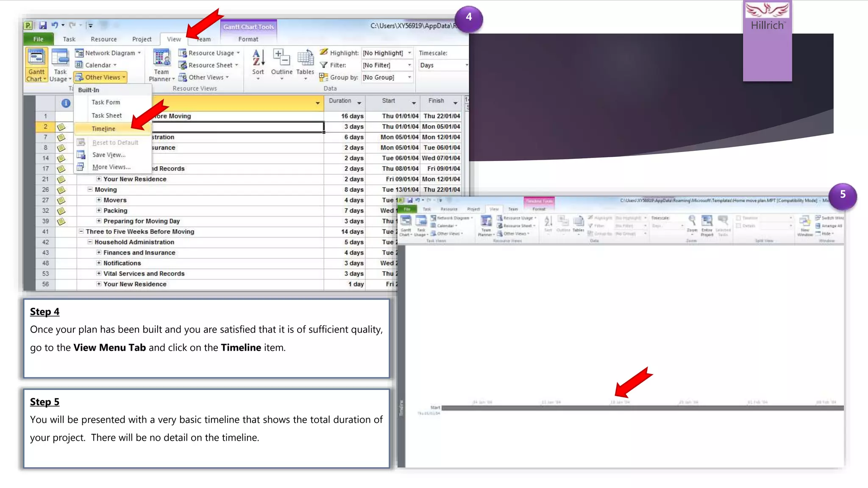Open the Highlight combo box in step 4
This screenshot has height=488, width=868.
pyautogui.click(x=387, y=53)
